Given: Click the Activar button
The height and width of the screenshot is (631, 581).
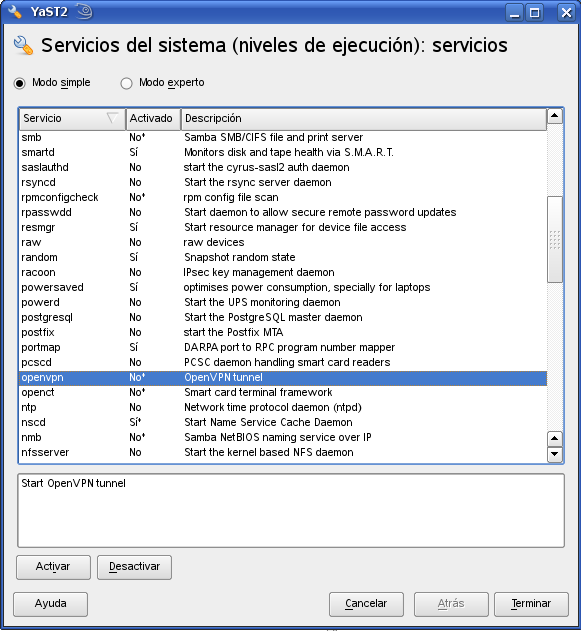Looking at the screenshot, I should [x=54, y=567].
